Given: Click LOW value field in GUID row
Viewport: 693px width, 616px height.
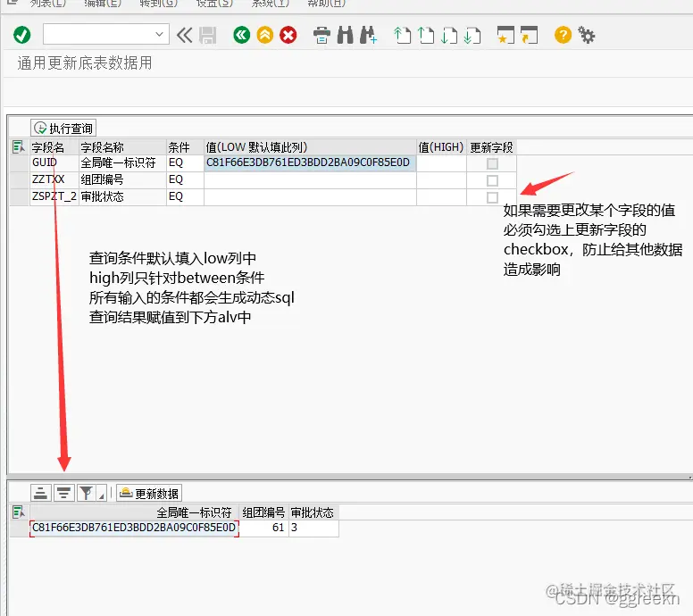Looking at the screenshot, I should coord(310,162).
